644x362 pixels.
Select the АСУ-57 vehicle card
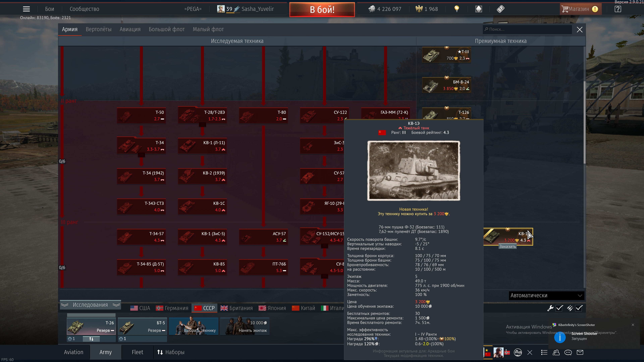(x=263, y=237)
